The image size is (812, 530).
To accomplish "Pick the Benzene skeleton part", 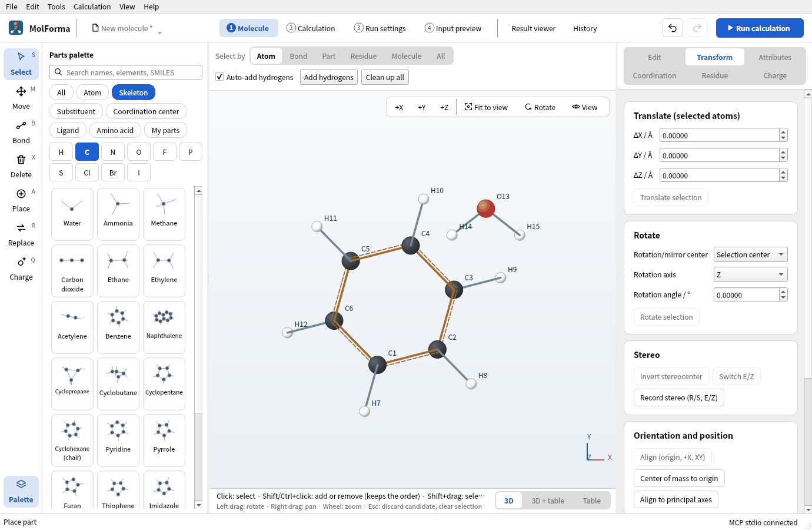I will coord(118,327).
